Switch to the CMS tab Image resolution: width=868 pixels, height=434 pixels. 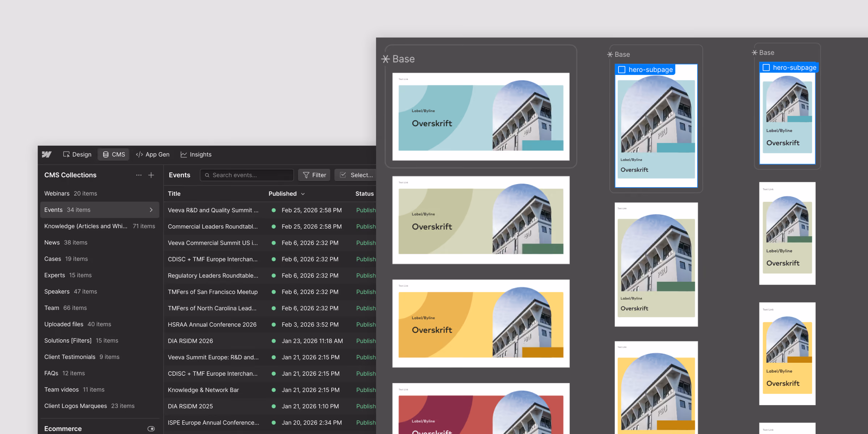pos(114,154)
